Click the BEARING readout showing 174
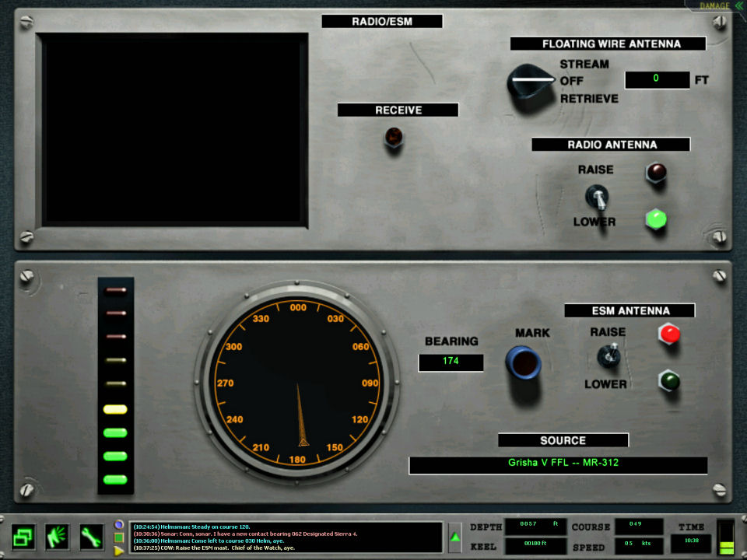Screen dimensions: 747x560 451,362
